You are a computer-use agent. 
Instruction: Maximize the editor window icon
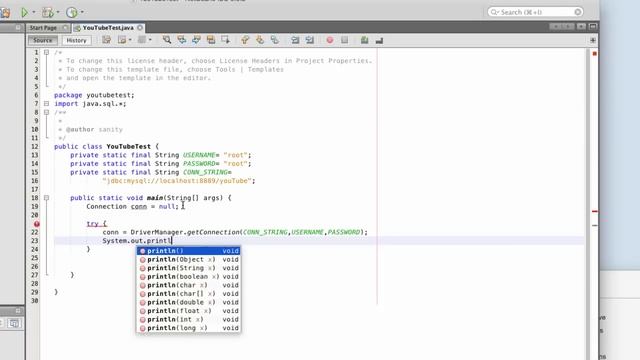click(593, 27)
